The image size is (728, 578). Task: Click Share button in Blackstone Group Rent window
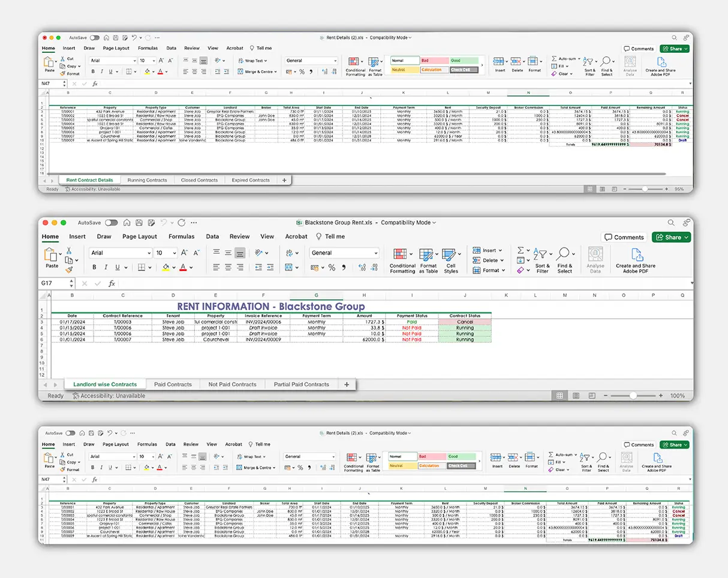click(671, 237)
